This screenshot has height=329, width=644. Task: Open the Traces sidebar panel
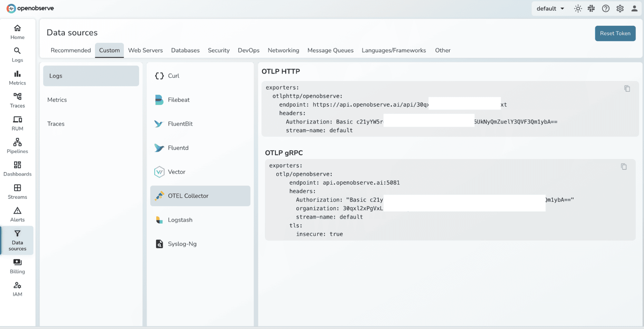tap(17, 100)
